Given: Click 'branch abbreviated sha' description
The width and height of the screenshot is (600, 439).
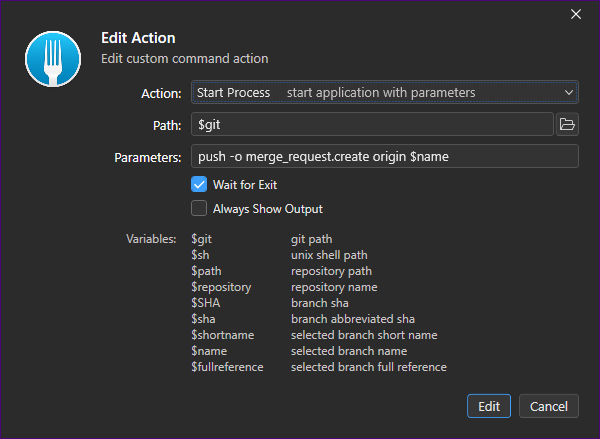Looking at the screenshot, I should [x=353, y=319].
